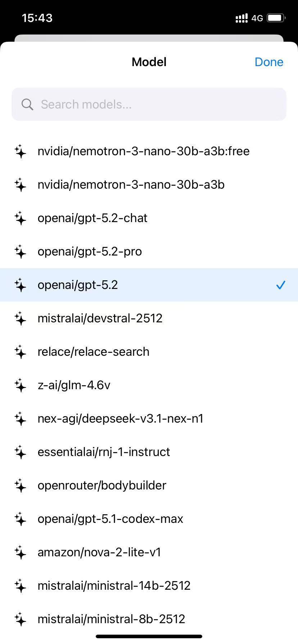Select mistralai/ministral-8b-2512 at list bottom
Viewport: 298px width, 644px height.
tap(111, 619)
